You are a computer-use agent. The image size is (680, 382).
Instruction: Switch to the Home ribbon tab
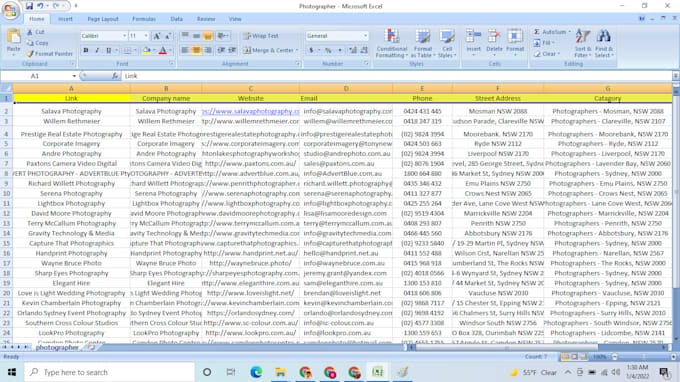[36, 19]
